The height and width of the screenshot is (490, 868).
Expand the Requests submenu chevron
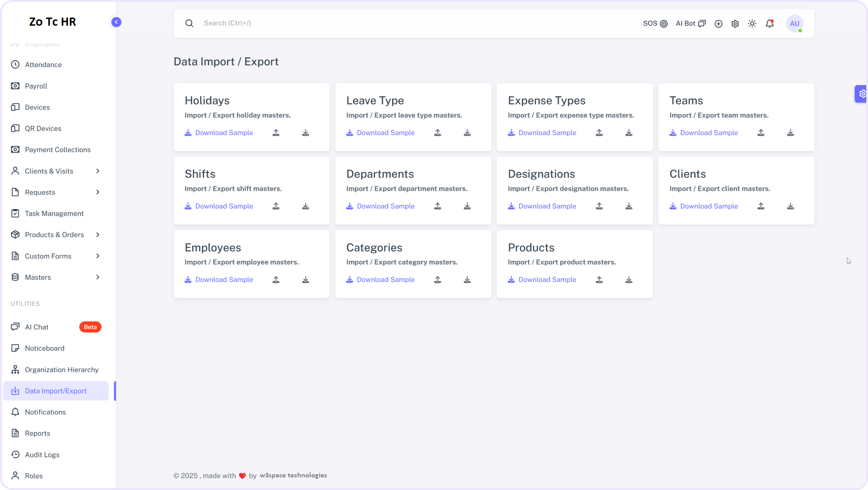click(98, 192)
